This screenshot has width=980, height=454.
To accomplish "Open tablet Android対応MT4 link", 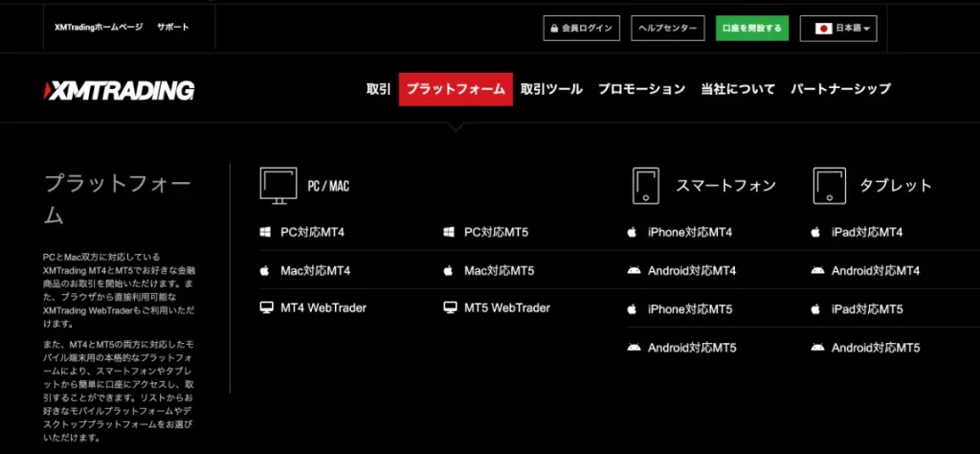I will click(x=876, y=271).
